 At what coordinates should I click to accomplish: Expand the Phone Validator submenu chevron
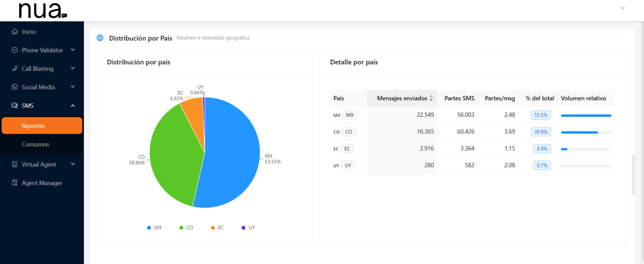(73, 50)
